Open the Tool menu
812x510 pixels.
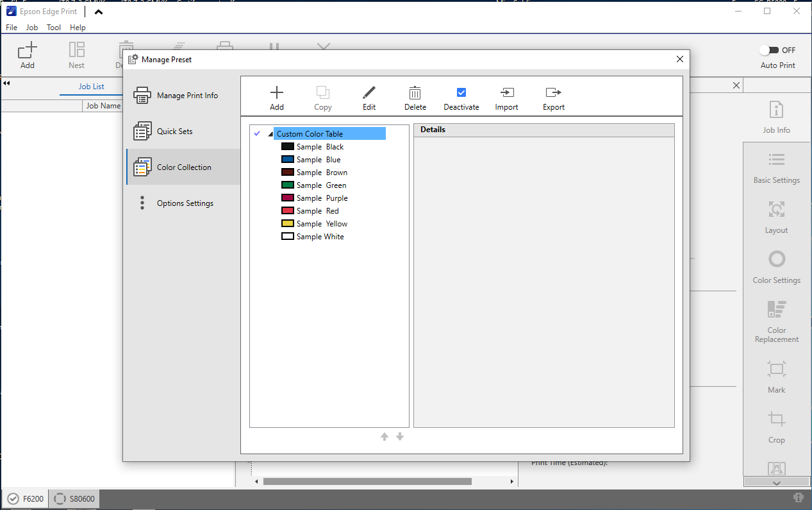(54, 28)
